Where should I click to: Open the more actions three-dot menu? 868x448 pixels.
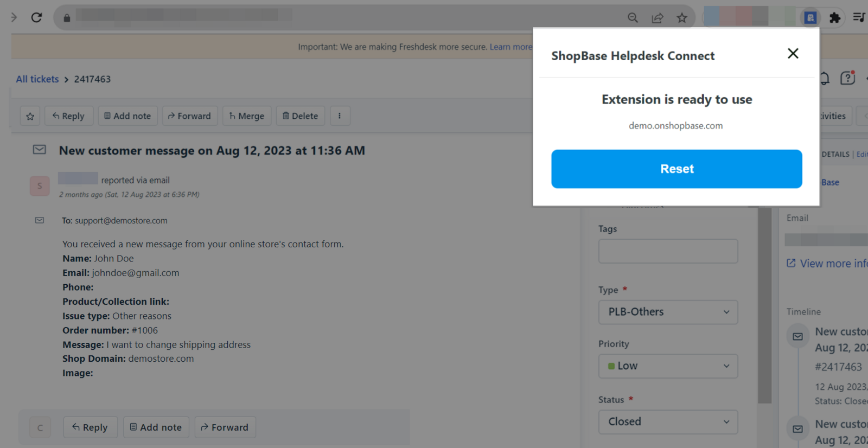[x=340, y=116]
